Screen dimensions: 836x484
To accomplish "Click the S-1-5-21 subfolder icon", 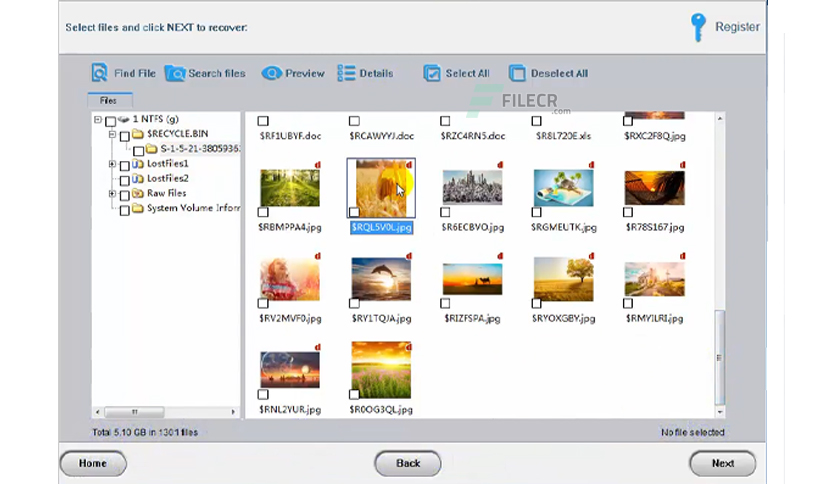I will coord(151,149).
